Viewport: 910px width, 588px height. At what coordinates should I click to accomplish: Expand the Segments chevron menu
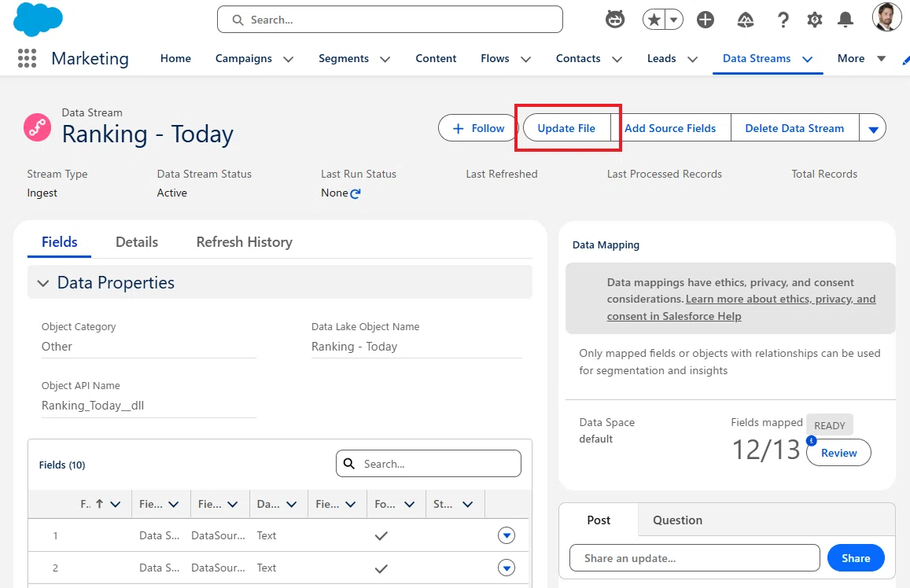click(x=385, y=59)
